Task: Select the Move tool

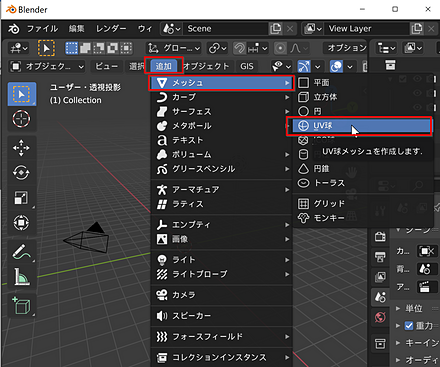Action: pos(21,148)
